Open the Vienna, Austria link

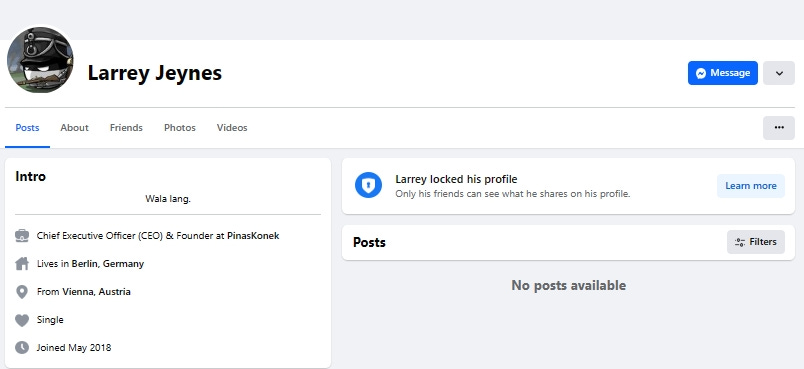96,292
